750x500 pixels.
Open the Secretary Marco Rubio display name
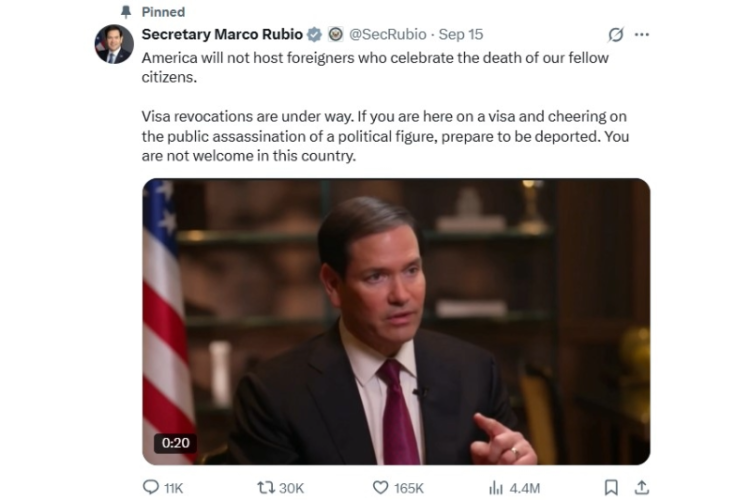click(x=222, y=35)
